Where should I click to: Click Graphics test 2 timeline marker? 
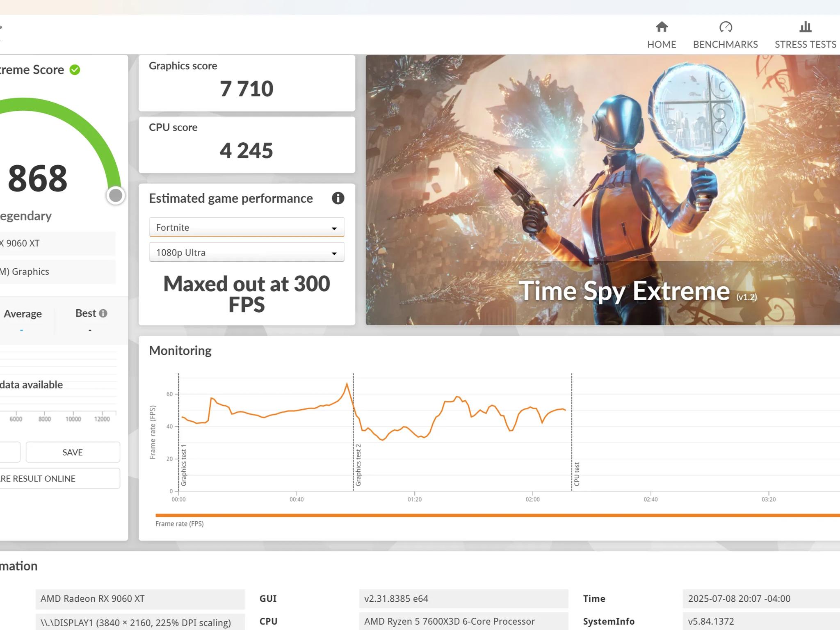point(358,464)
